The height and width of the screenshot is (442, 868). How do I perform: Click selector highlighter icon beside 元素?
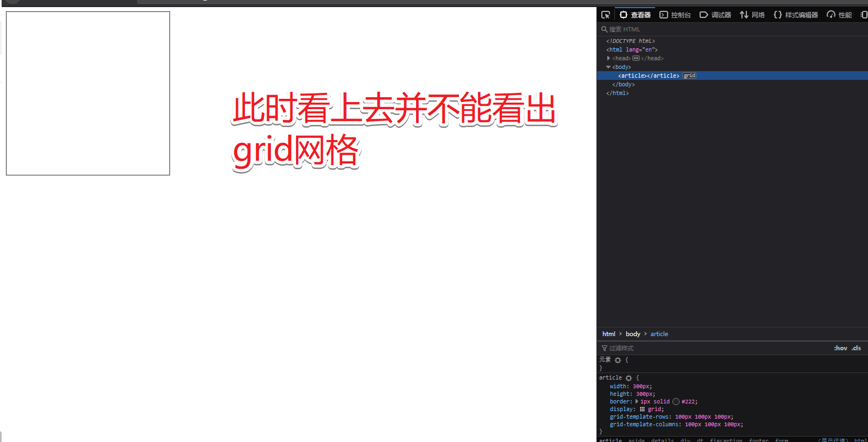pyautogui.click(x=618, y=360)
